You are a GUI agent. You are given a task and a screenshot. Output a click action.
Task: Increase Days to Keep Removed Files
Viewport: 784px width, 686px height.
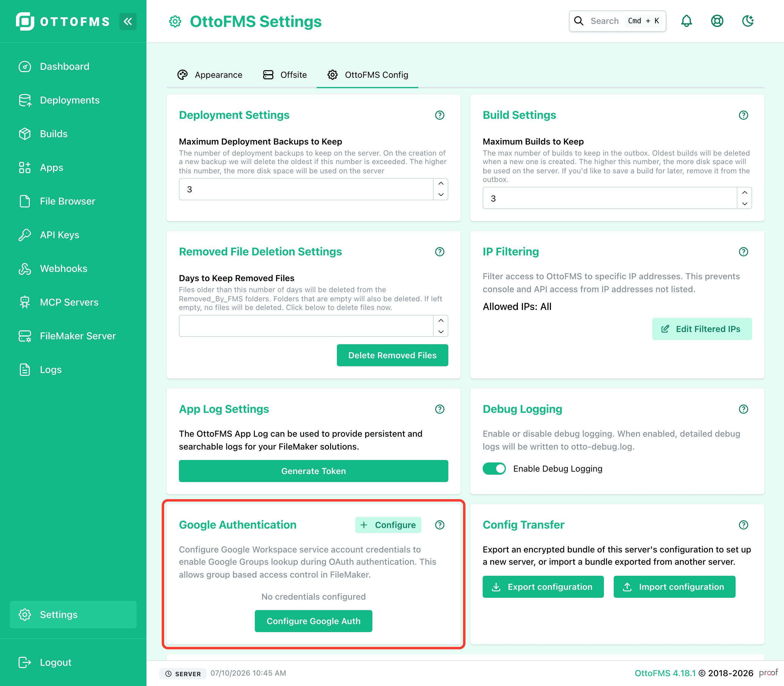441,320
